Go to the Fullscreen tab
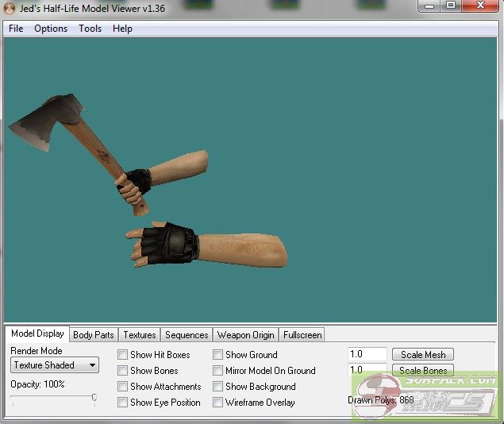This screenshot has width=504, height=424. tap(302, 335)
